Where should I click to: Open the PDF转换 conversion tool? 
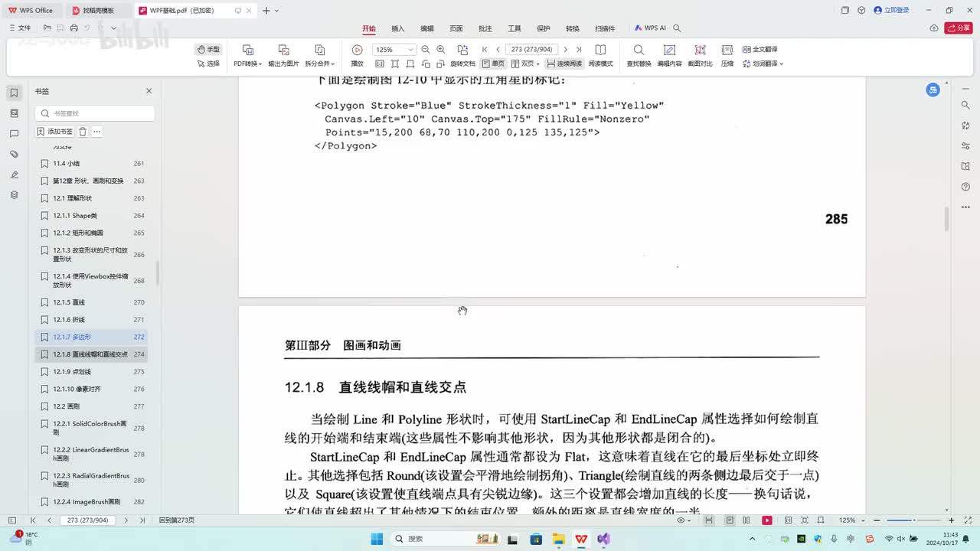248,56
